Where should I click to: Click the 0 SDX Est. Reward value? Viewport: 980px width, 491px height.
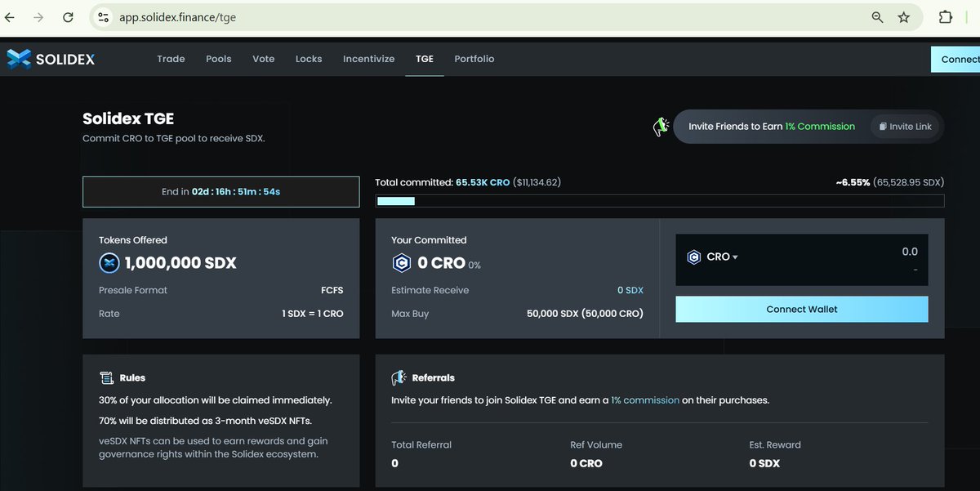pos(764,463)
